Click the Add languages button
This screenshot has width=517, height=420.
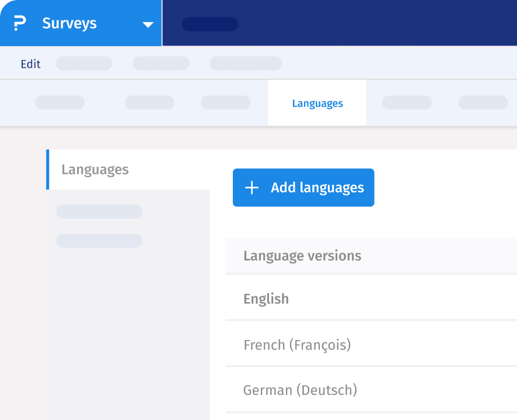tap(303, 188)
